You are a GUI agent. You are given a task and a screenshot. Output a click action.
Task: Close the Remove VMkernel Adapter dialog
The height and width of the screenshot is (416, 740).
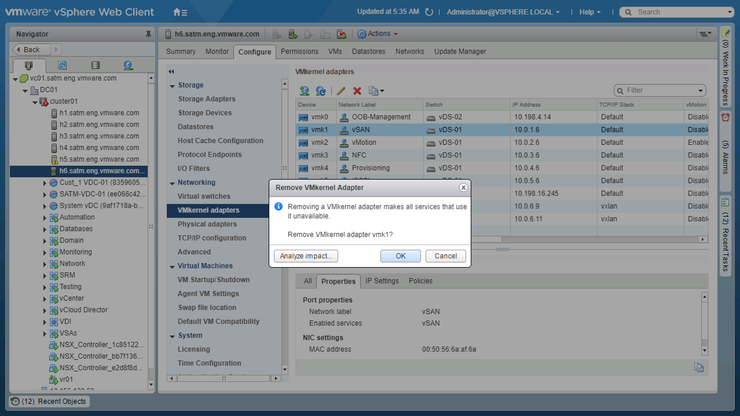click(x=463, y=187)
